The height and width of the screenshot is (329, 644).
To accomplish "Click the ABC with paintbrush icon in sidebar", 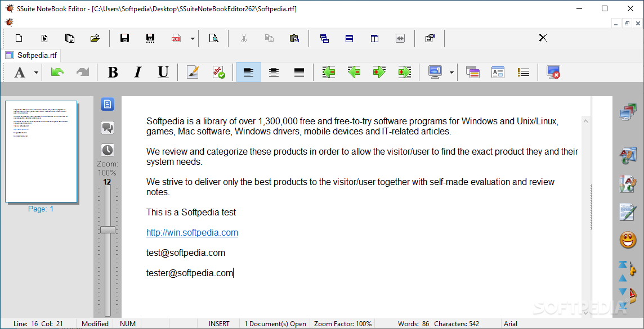I will pyautogui.click(x=628, y=184).
